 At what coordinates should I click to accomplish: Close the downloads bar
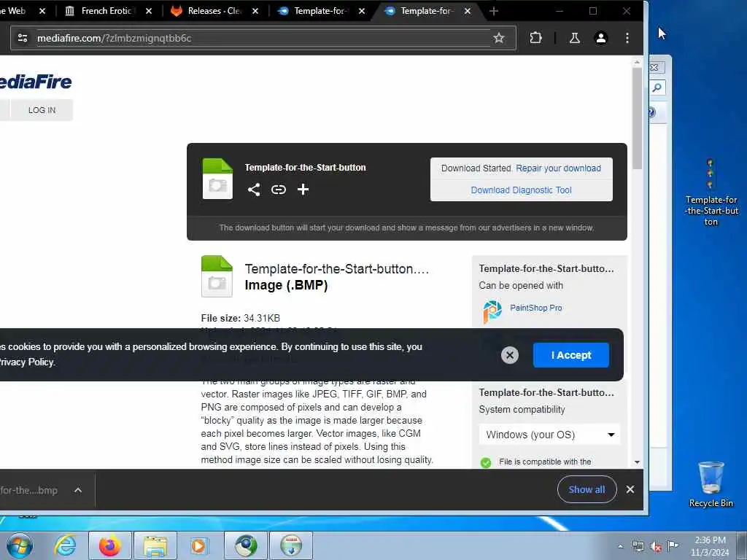pyautogui.click(x=630, y=489)
